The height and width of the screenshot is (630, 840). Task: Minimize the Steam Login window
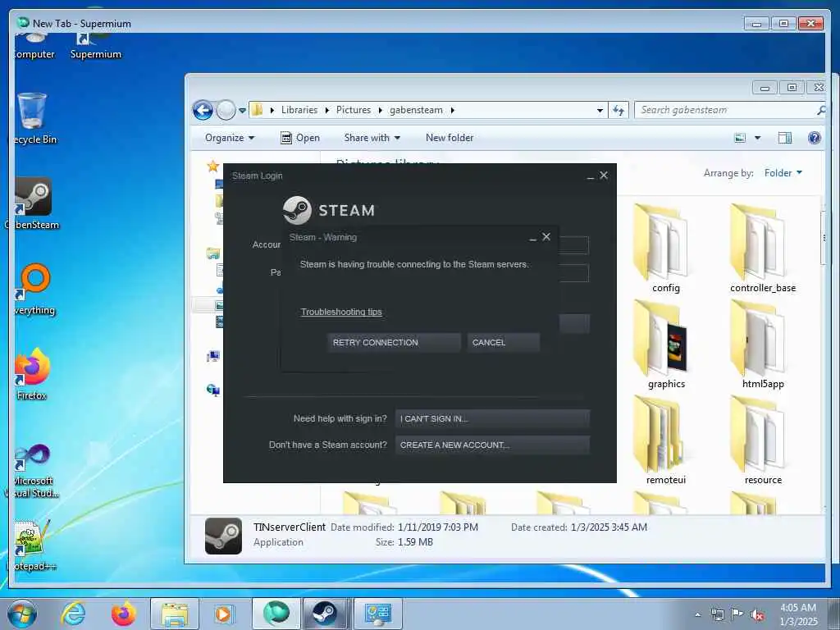(591, 176)
